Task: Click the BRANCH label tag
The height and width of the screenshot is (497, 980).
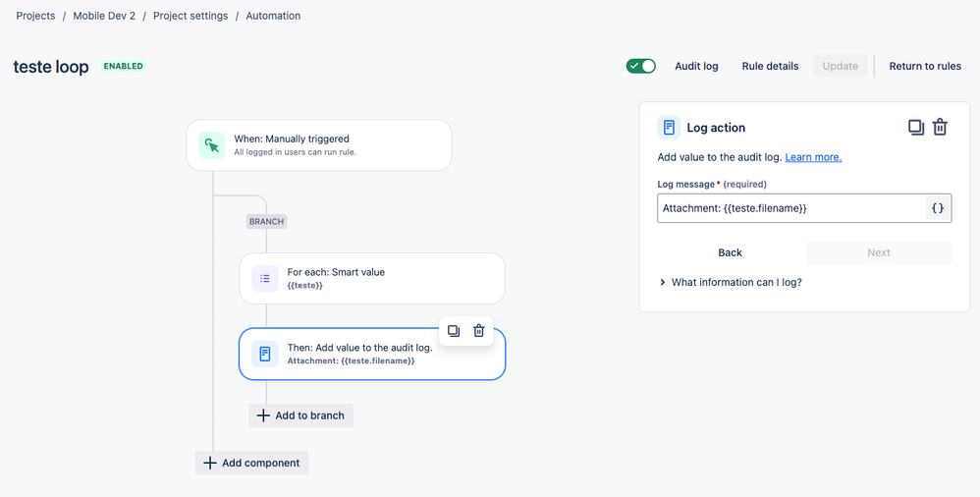Action: [267, 221]
